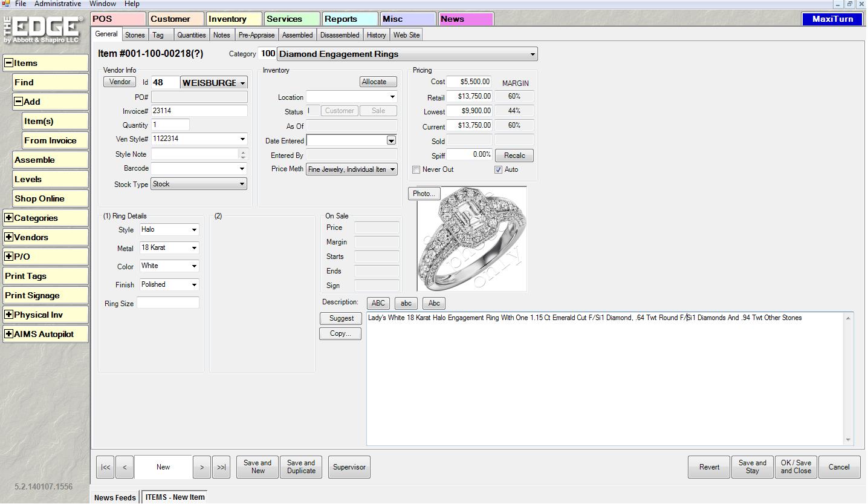This screenshot has height=504, width=868.
Task: Switch to the Stones tab
Action: point(135,35)
